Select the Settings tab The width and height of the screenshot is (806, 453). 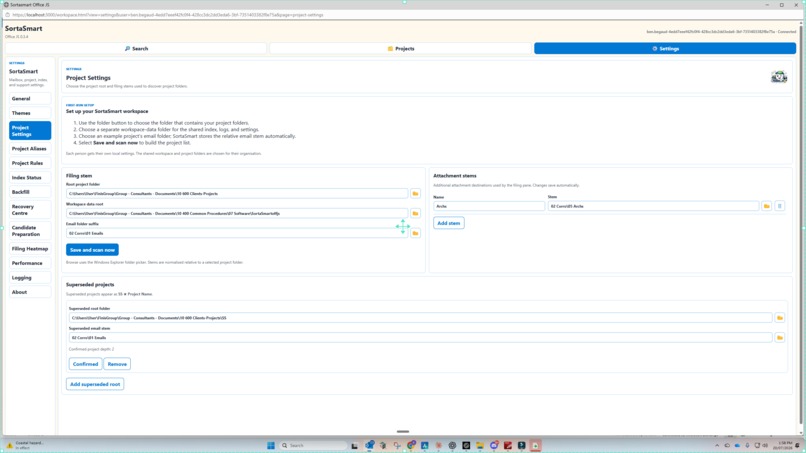[665, 48]
